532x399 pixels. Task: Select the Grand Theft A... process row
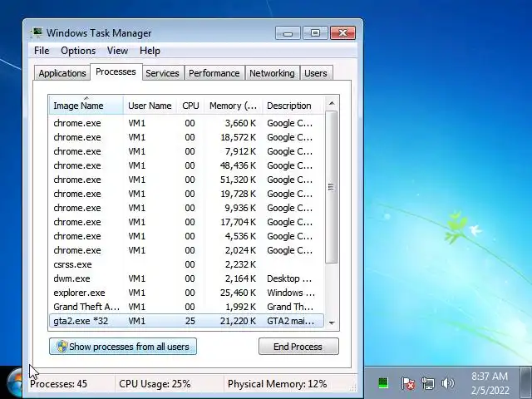(x=186, y=307)
